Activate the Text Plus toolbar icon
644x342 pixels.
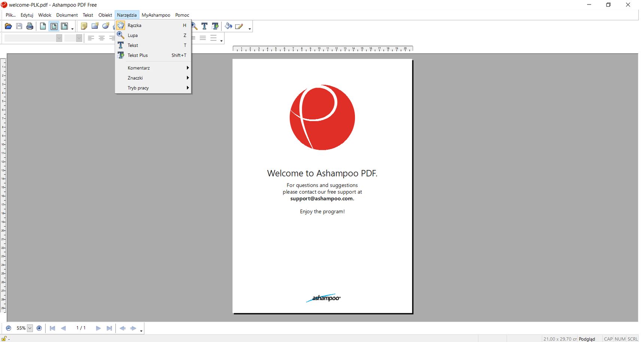pyautogui.click(x=215, y=26)
